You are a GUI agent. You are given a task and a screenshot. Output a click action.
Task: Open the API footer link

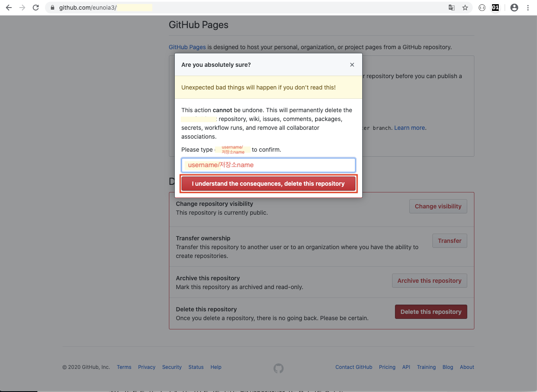coord(406,367)
